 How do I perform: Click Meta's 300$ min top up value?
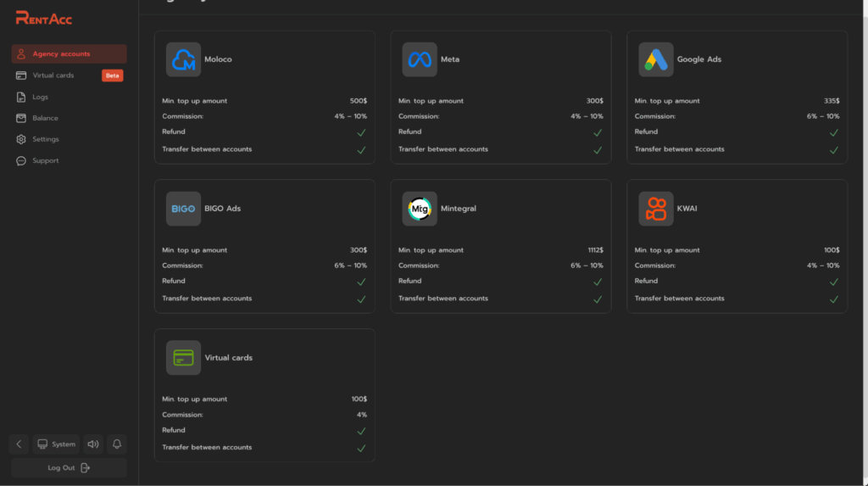(x=594, y=101)
